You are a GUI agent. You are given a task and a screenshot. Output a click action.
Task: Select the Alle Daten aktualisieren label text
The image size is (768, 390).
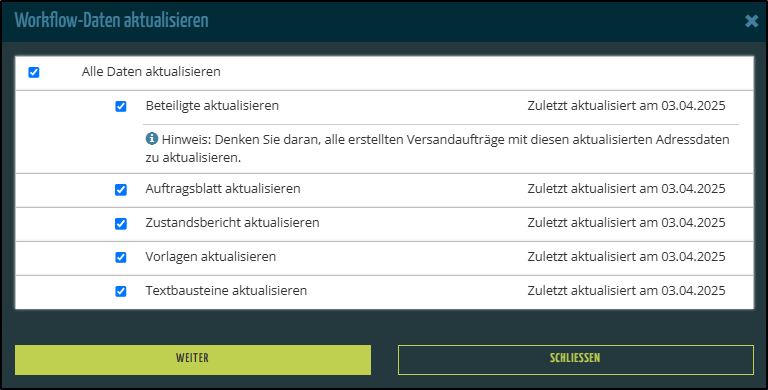(x=151, y=72)
